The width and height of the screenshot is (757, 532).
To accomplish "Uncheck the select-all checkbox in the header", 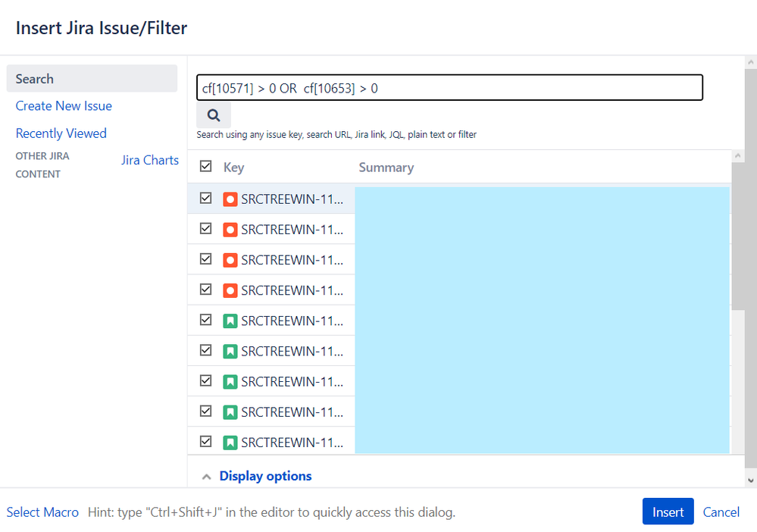I will (205, 165).
